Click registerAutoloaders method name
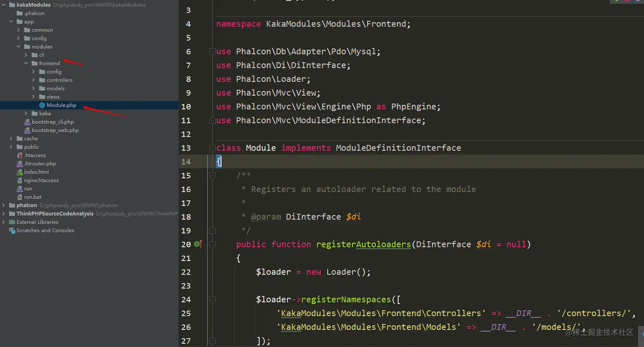Screen dimensions: 644x347 point(363,244)
